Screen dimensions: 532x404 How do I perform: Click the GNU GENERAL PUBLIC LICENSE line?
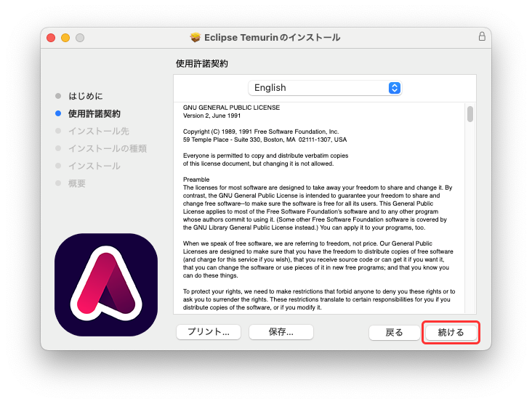point(231,108)
